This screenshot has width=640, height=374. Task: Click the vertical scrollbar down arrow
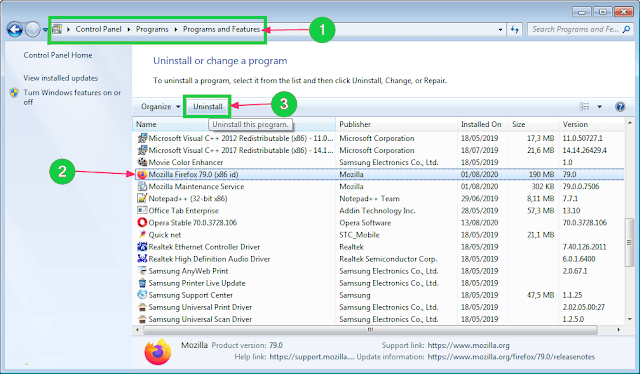click(629, 319)
